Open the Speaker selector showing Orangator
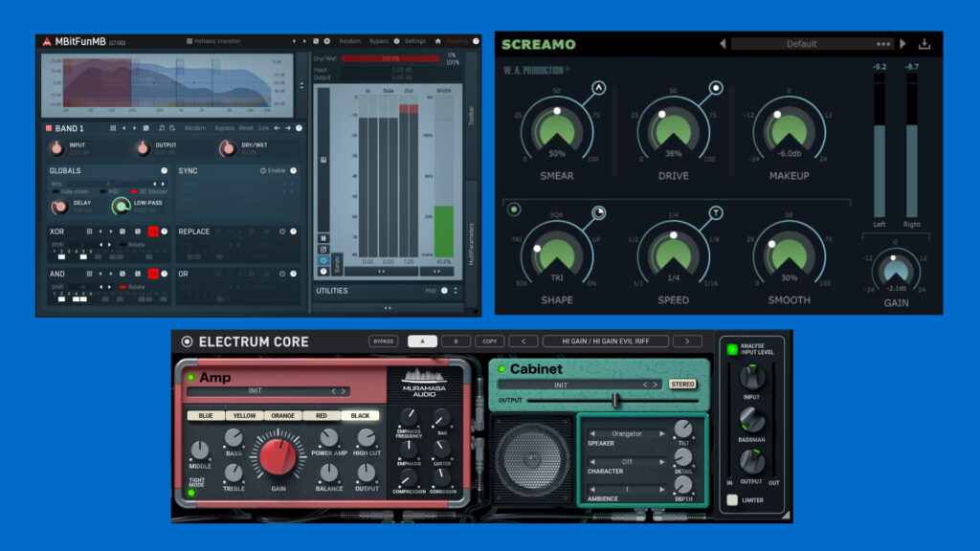 pos(627,434)
